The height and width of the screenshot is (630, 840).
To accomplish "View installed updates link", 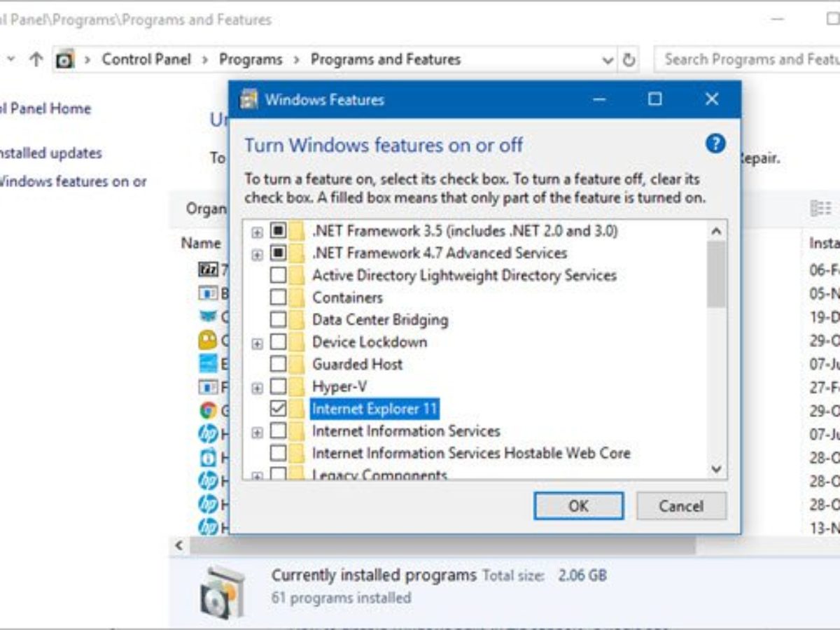I will [x=51, y=153].
